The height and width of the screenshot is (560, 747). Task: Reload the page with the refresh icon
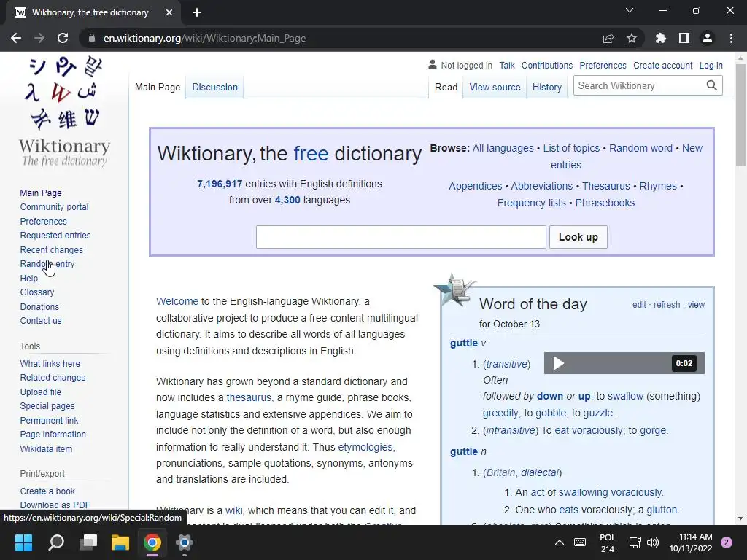pos(63,38)
